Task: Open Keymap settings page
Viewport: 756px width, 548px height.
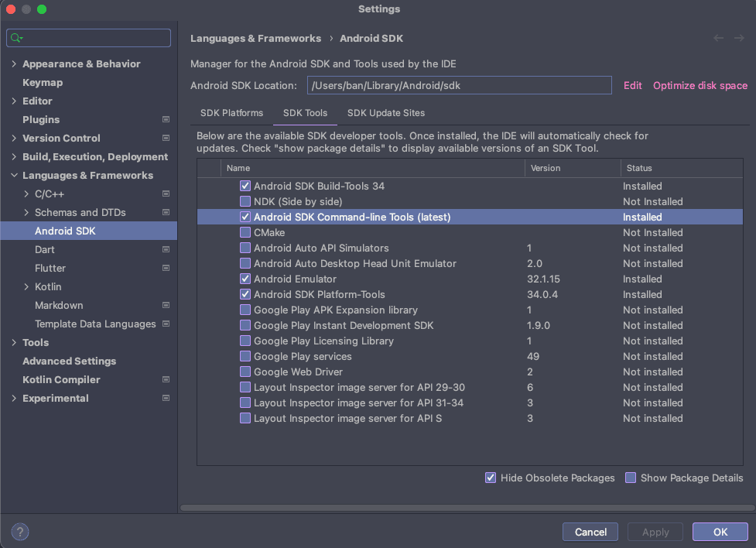Action: (43, 83)
